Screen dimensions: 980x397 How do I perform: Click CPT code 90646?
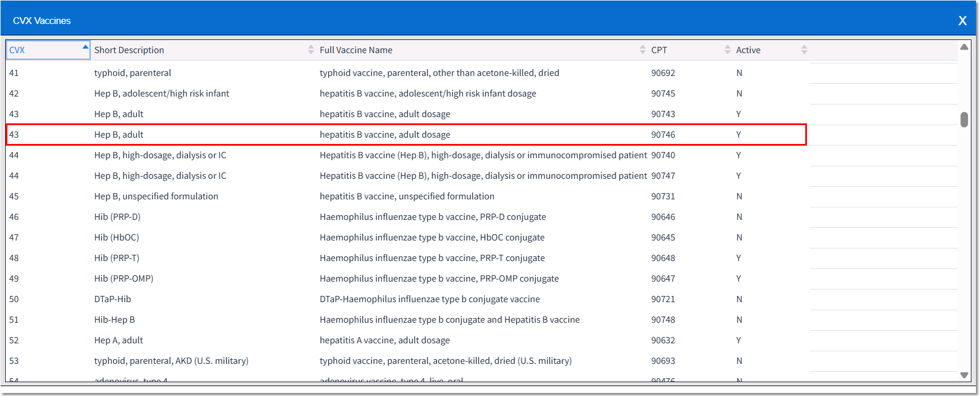point(663,216)
